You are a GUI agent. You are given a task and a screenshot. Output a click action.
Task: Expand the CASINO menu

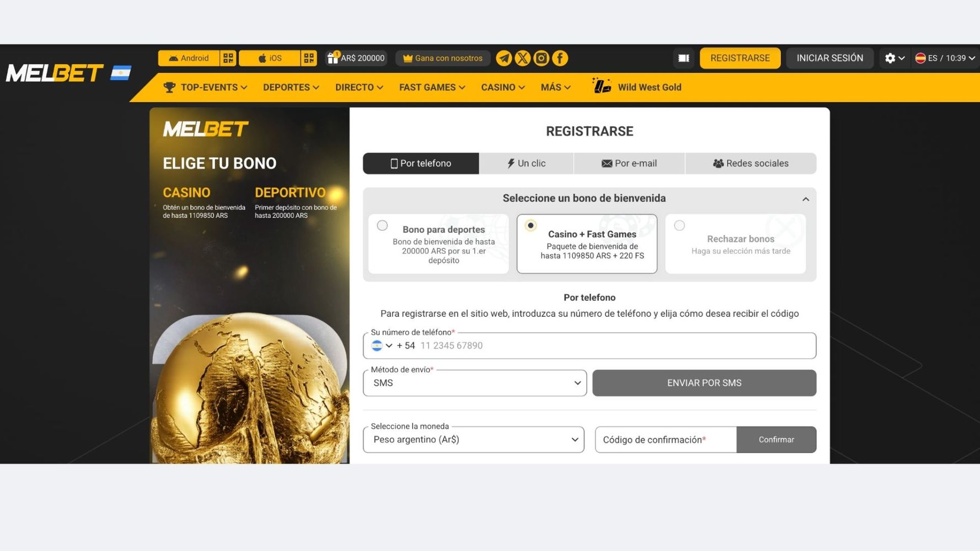503,87
